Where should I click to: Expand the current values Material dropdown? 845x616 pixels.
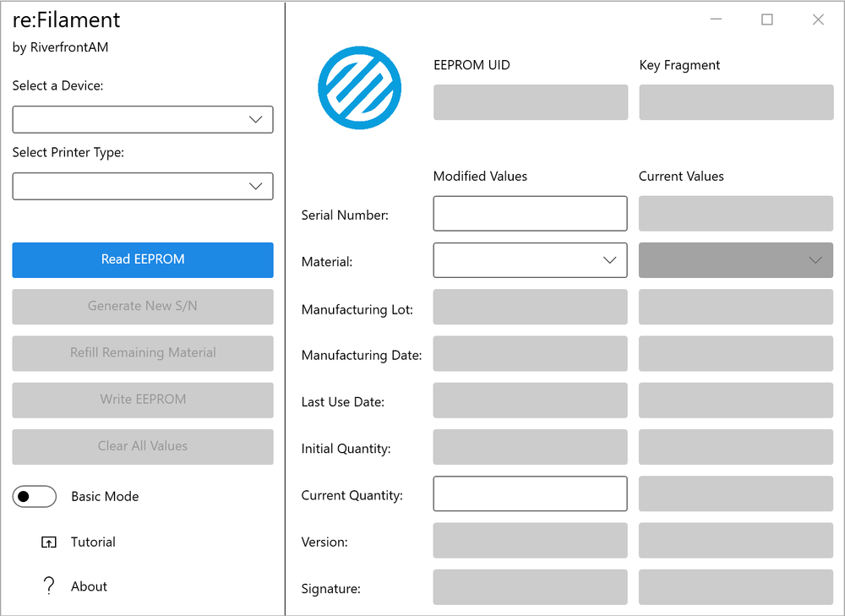pyautogui.click(x=735, y=260)
